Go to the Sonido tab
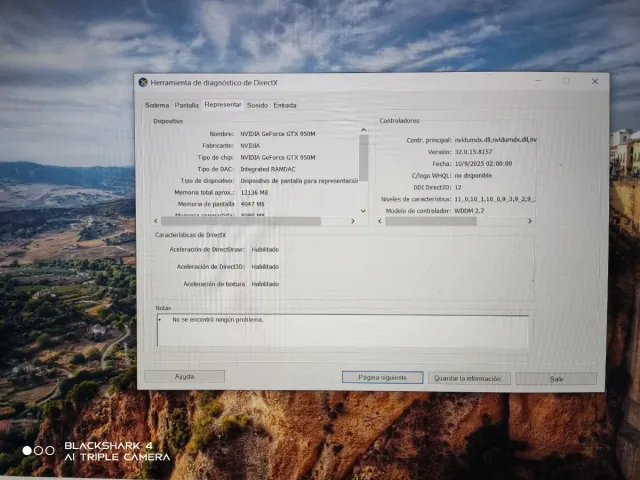 [x=257, y=104]
